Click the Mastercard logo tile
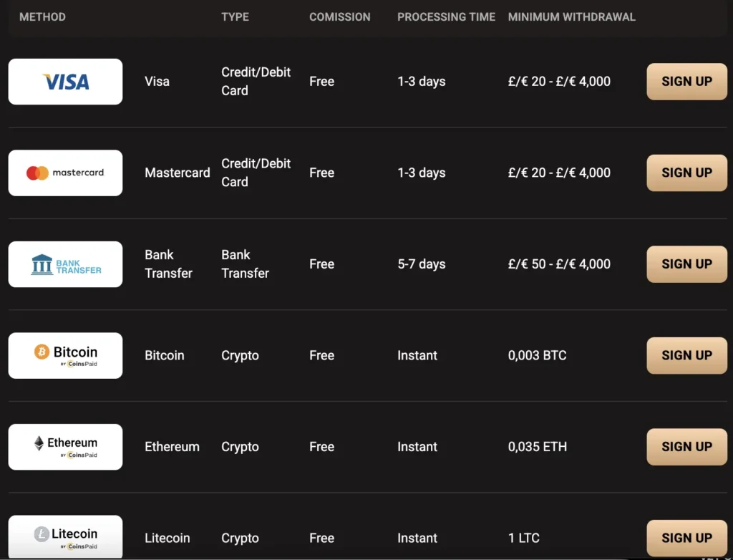 [65, 173]
